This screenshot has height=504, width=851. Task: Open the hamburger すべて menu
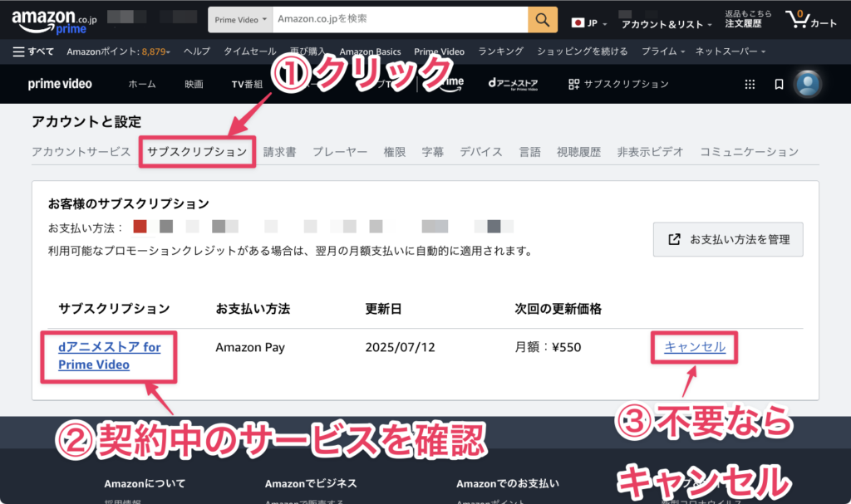click(33, 51)
